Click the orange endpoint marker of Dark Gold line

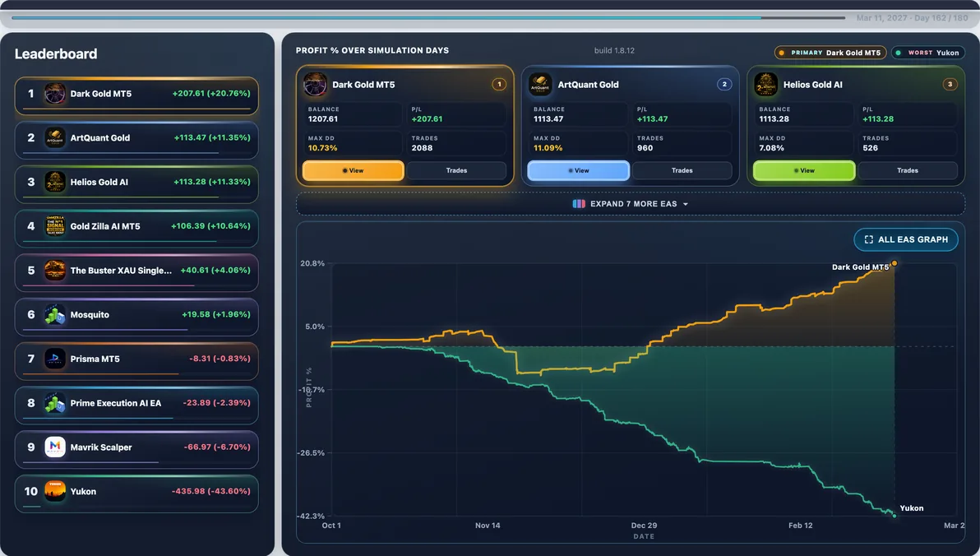[894, 263]
